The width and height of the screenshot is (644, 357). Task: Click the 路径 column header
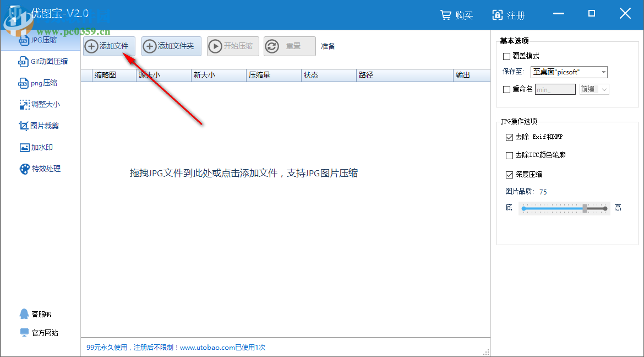[x=405, y=75]
